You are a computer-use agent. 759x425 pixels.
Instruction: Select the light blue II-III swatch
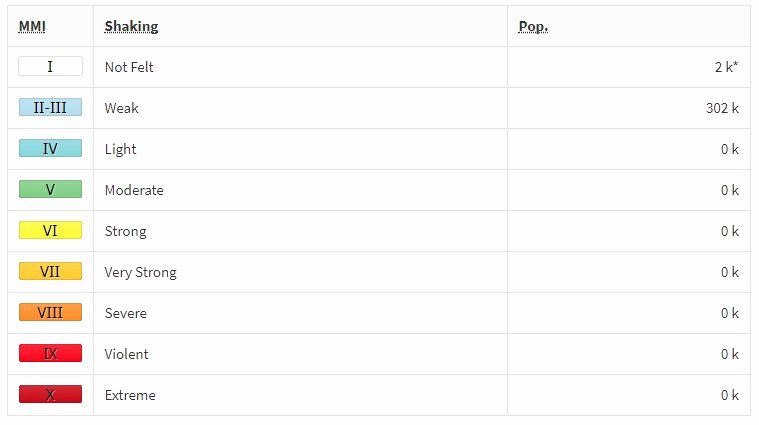pos(50,107)
